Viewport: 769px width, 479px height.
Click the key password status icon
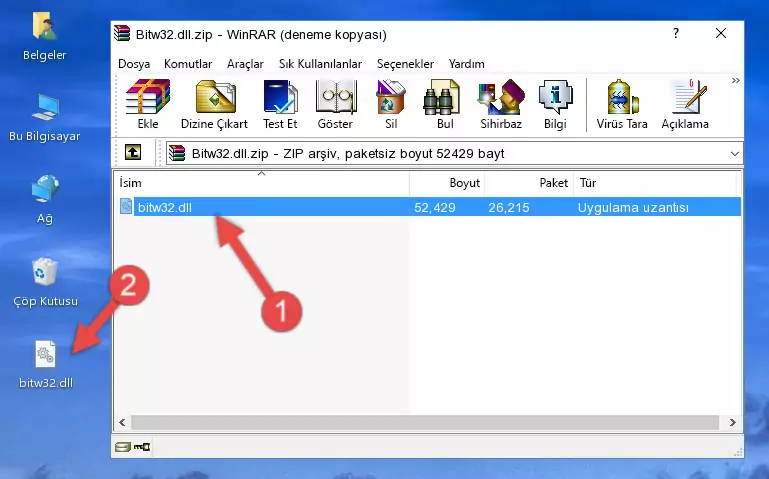click(x=142, y=446)
